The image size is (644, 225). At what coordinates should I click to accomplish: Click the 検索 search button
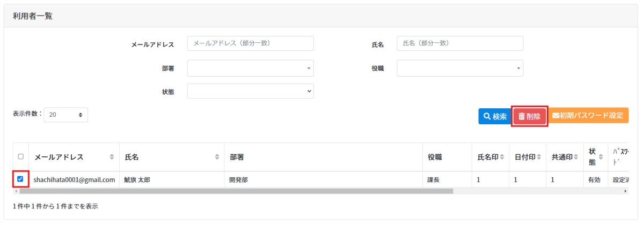click(x=494, y=116)
